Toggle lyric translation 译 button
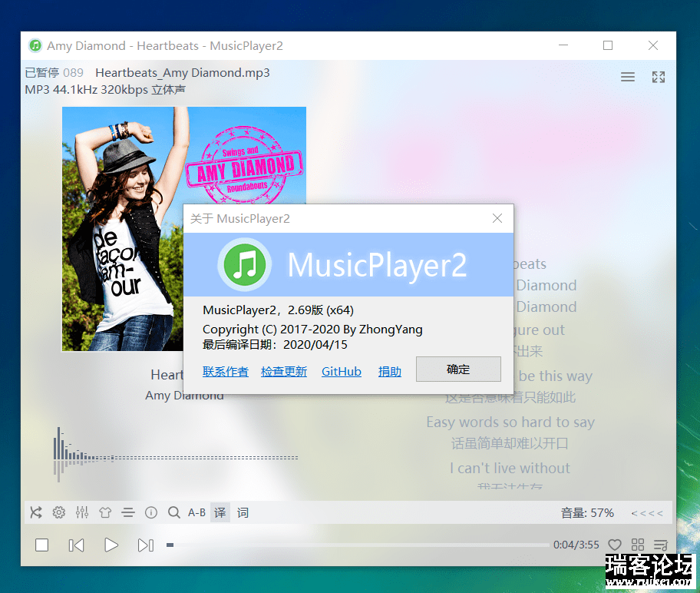 point(220,512)
